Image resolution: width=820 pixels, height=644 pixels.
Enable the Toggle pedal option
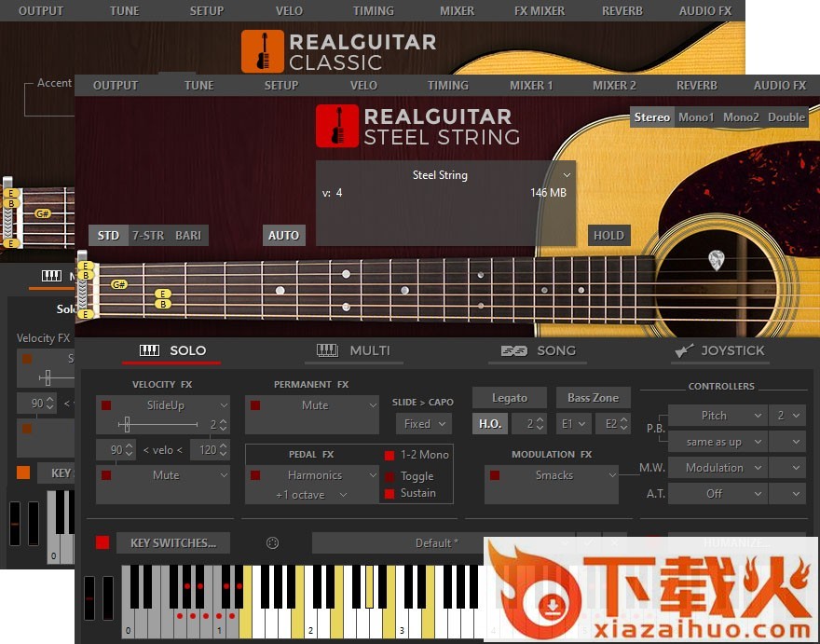click(389, 476)
